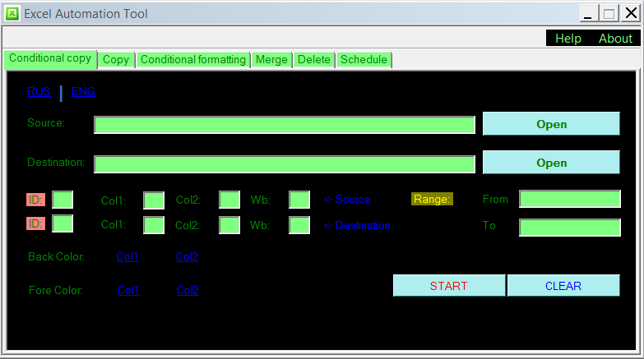Click the Source row Wb field

click(299, 200)
